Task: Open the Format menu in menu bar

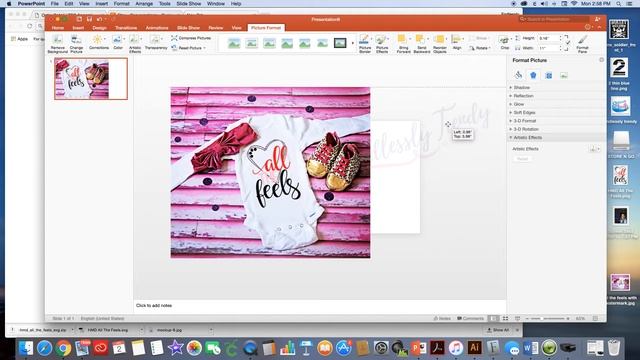Action: (x=121, y=4)
